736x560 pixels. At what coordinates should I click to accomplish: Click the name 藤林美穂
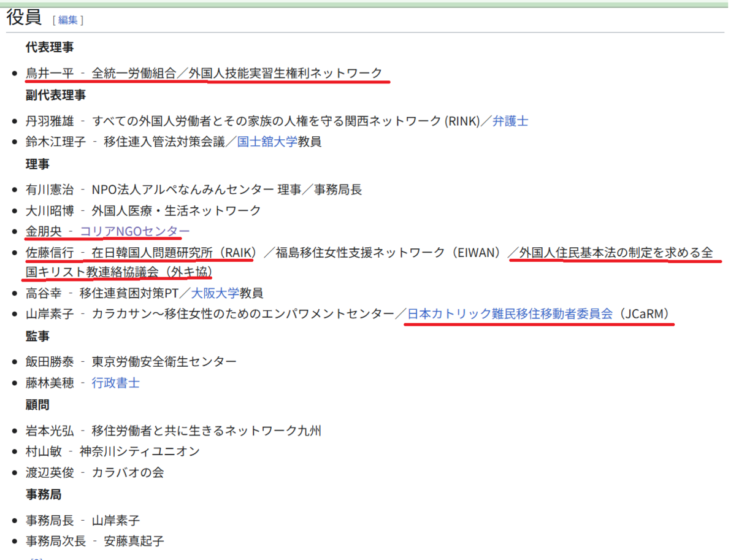click(50, 383)
